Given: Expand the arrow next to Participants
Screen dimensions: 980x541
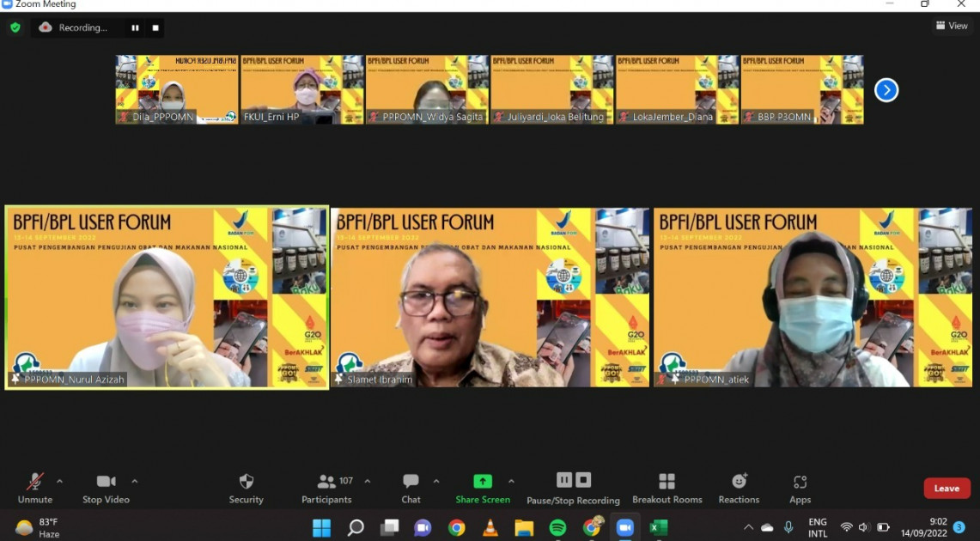Looking at the screenshot, I should 368,481.
